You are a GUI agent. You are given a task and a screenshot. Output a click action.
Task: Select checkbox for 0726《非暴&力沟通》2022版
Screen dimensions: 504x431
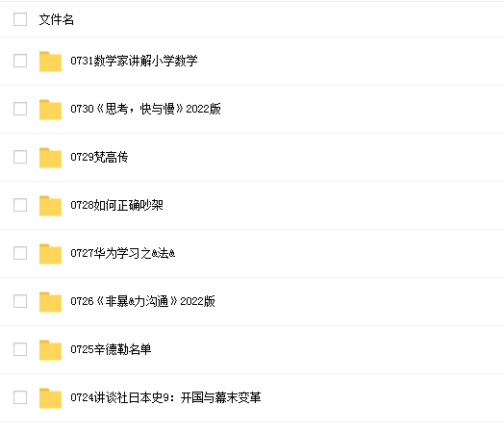(x=20, y=301)
